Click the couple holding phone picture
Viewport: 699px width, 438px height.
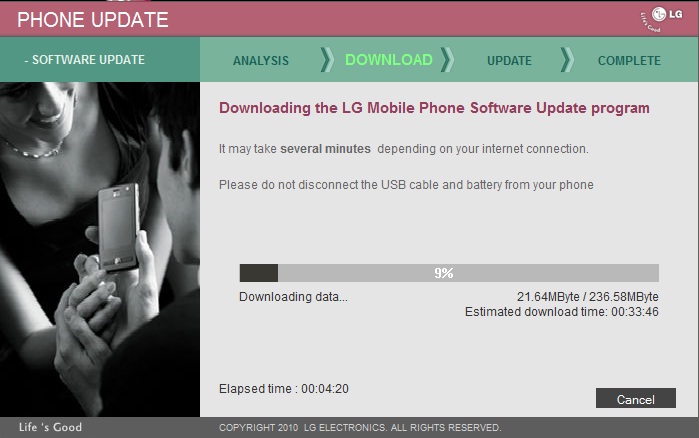100,250
